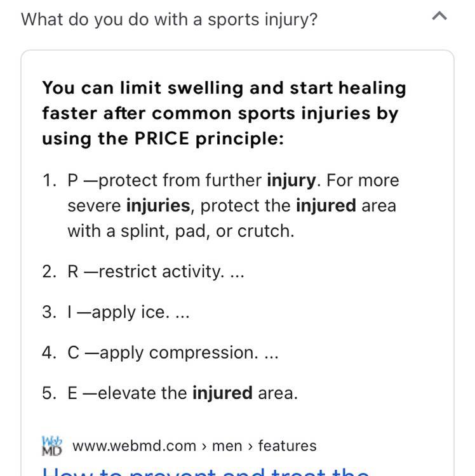
Task: Open the blue "How to prevent and treat" article title
Action: [x=206, y=470]
